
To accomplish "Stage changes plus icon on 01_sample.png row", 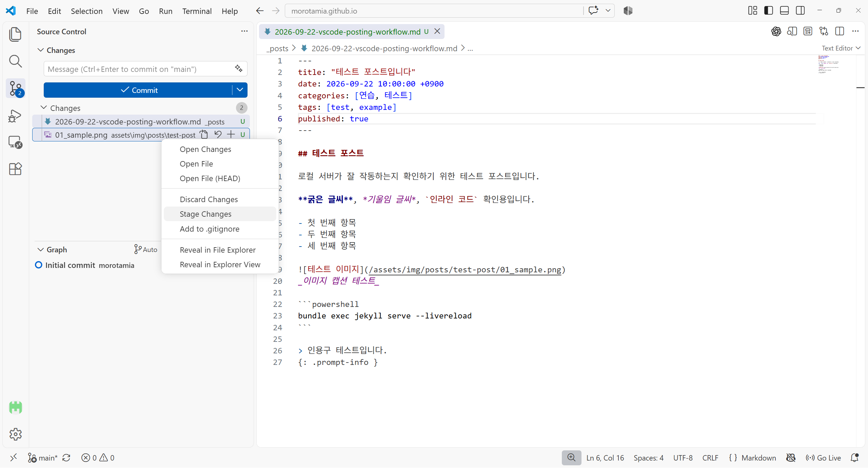I will click(231, 135).
